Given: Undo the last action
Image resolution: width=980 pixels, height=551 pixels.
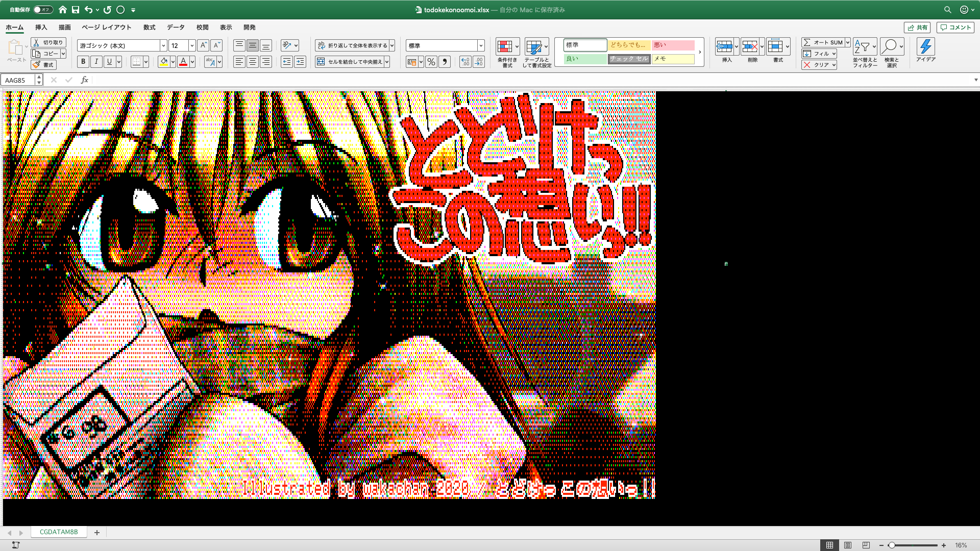Looking at the screenshot, I should pos(89,10).
